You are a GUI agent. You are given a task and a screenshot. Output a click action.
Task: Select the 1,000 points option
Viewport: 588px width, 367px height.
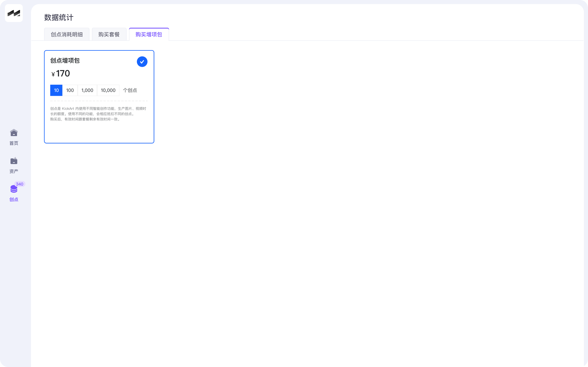(x=87, y=90)
